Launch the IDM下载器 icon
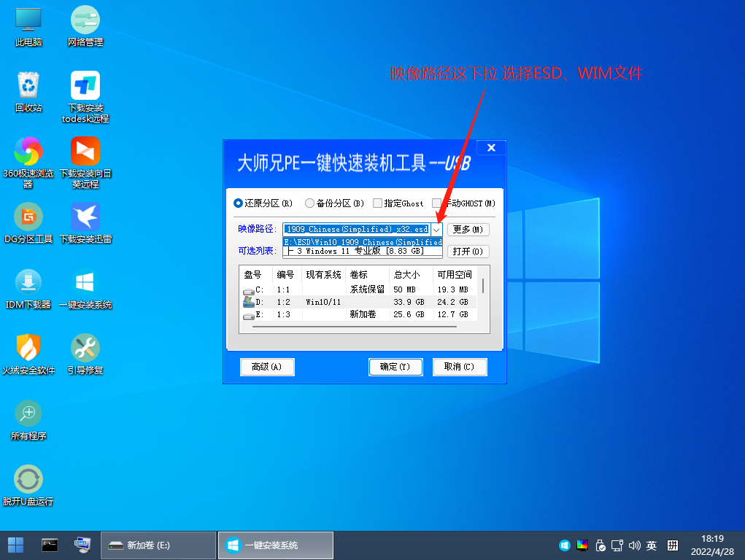745x560 pixels. (28, 283)
